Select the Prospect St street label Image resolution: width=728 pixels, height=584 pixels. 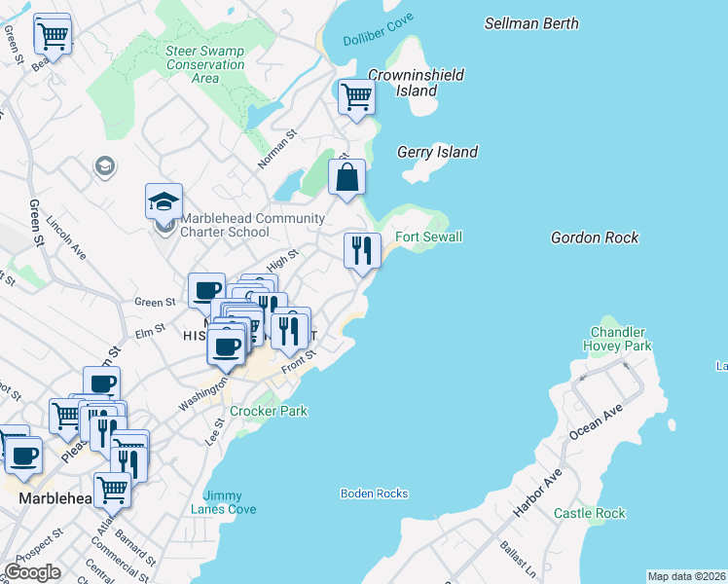click(40, 546)
